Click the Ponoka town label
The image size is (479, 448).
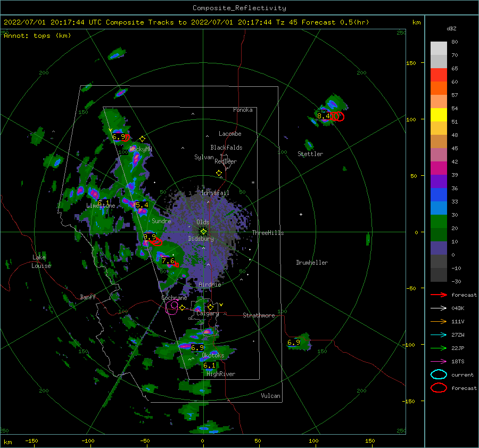click(x=243, y=110)
